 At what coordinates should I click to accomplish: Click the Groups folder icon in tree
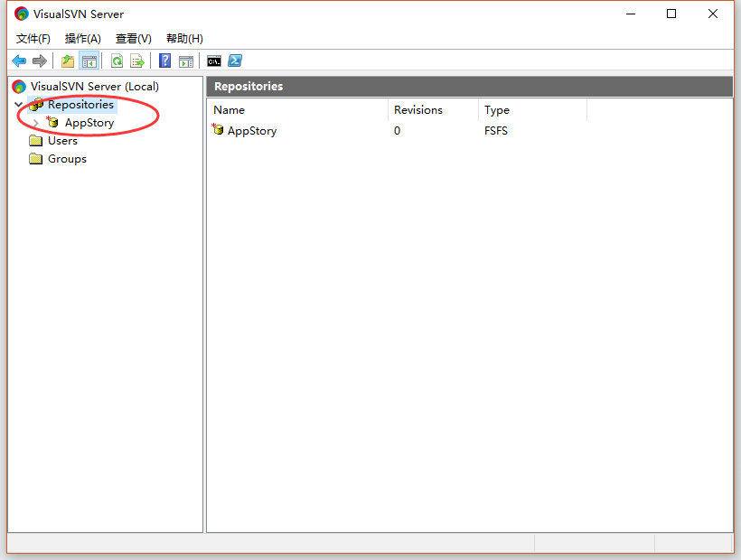35,158
